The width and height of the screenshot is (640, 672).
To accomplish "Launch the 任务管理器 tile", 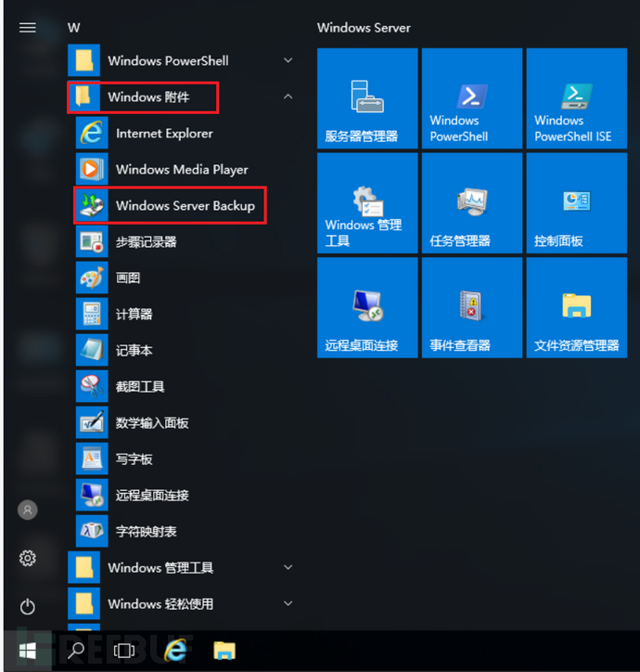I will pos(471,202).
